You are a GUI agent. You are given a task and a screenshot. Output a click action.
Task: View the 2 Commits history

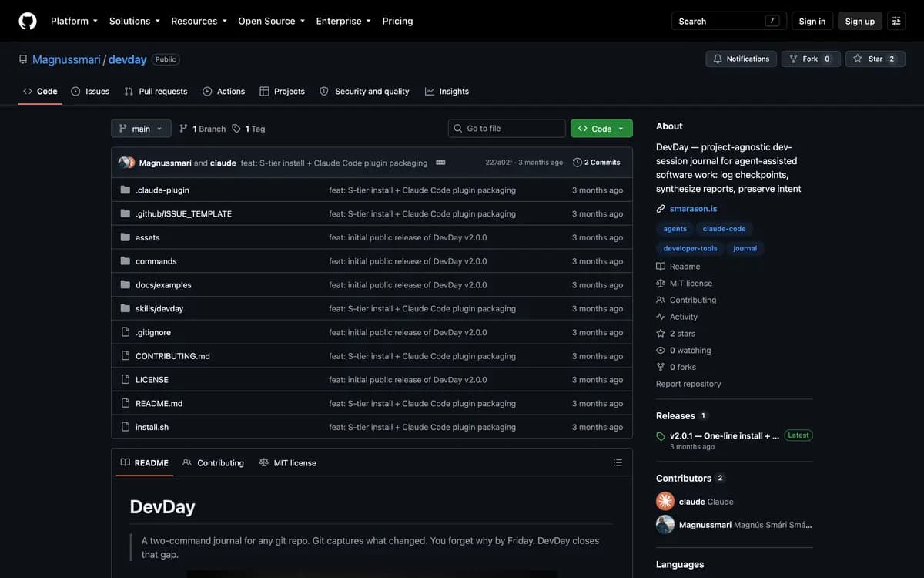pyautogui.click(x=597, y=163)
